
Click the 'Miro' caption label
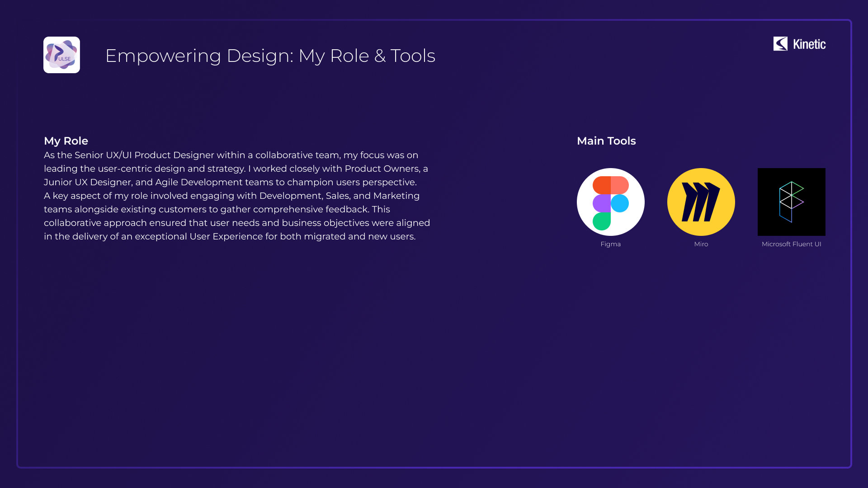(x=701, y=244)
